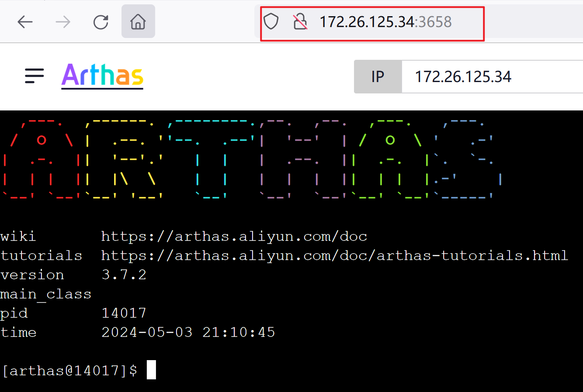The width and height of the screenshot is (583, 392).
Task: Open the Arthas hamburger menu
Action: [x=35, y=76]
